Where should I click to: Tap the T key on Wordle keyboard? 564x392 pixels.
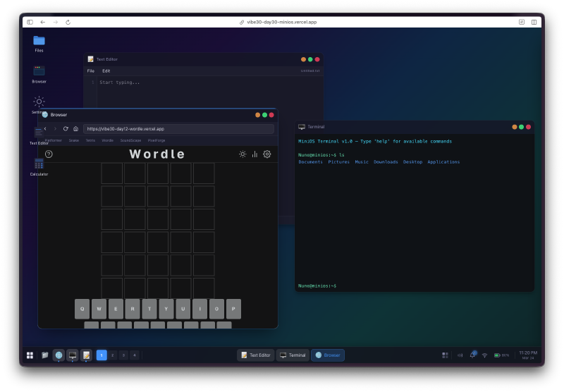click(149, 309)
